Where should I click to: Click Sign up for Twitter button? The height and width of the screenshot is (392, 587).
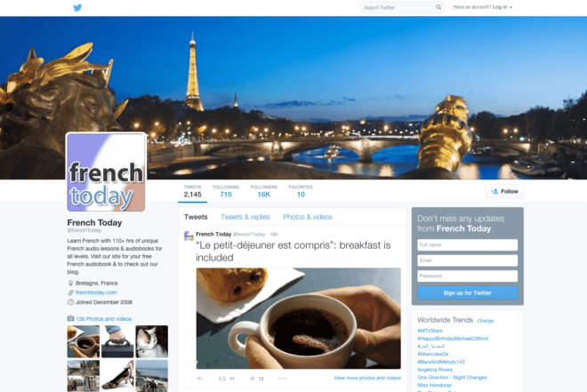tap(467, 292)
